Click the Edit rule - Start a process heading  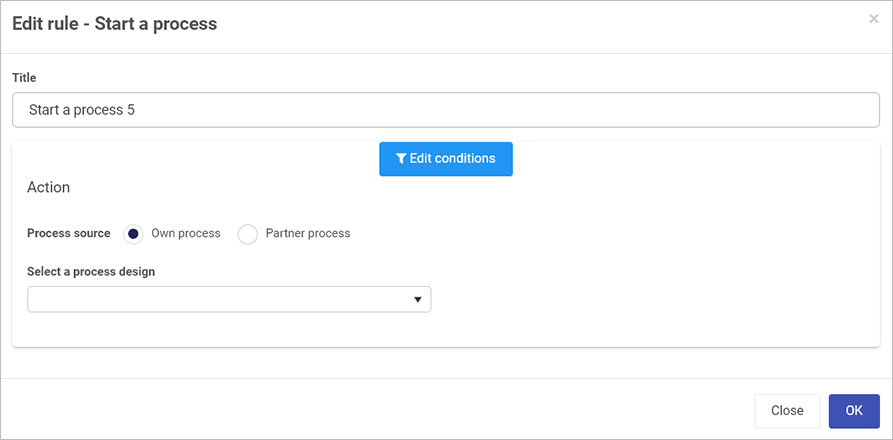point(114,24)
